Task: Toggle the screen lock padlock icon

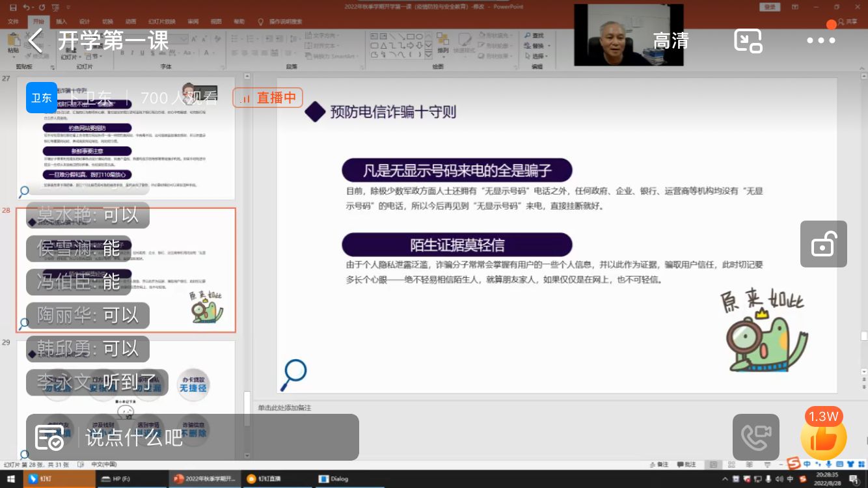Action: (x=823, y=244)
